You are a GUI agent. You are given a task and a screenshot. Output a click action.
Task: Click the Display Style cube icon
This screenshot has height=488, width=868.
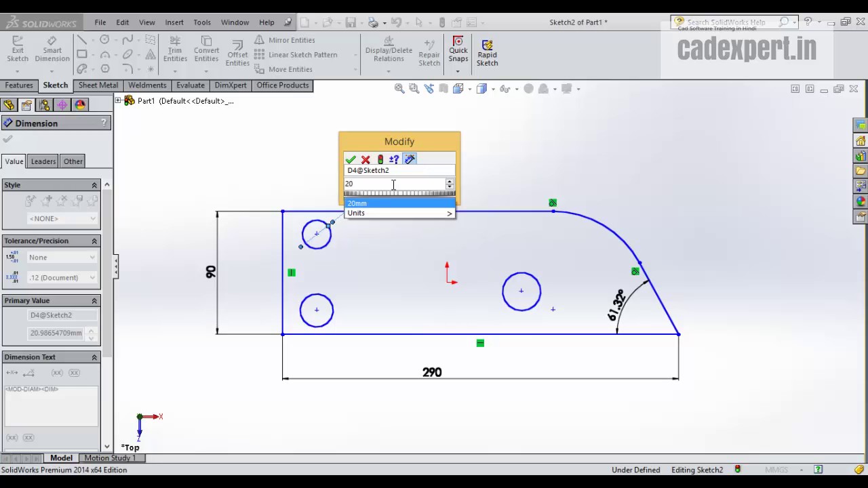[481, 89]
